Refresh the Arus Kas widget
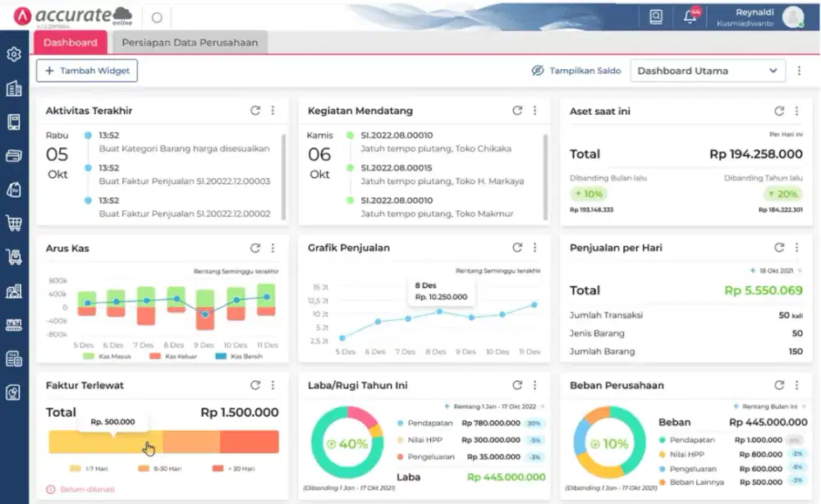The image size is (821, 504). 255,247
